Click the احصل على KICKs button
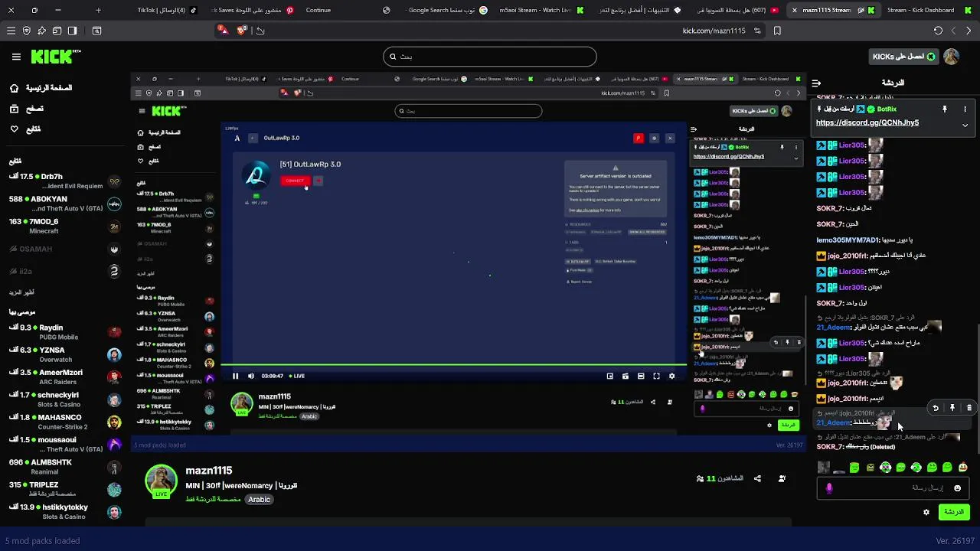Image resolution: width=980 pixels, height=551 pixels. point(904,57)
